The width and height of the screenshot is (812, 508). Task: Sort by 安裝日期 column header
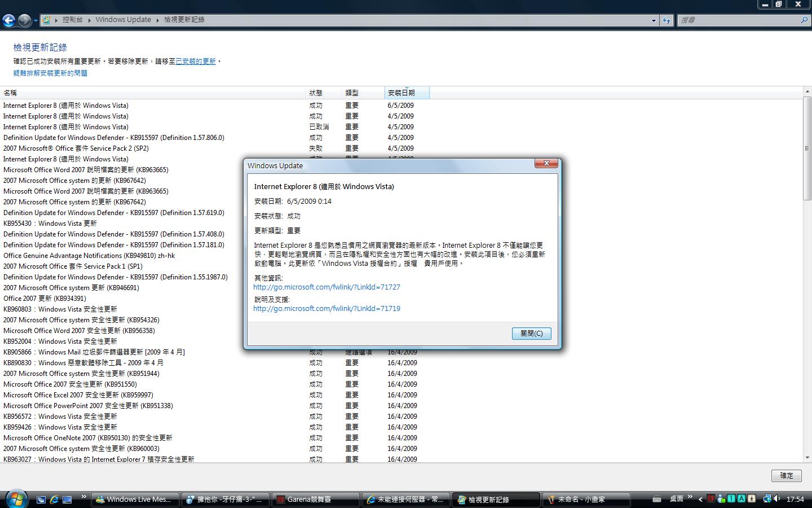407,93
